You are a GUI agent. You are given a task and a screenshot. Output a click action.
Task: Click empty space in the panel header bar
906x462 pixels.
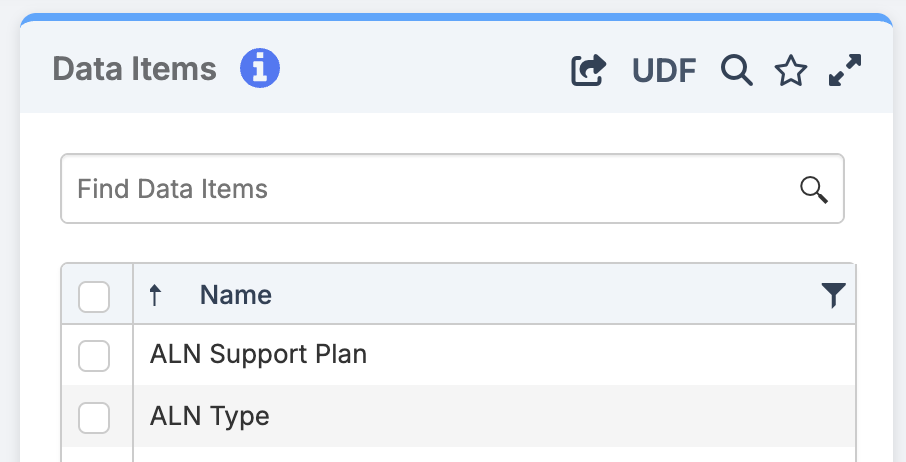pyautogui.click(x=420, y=70)
